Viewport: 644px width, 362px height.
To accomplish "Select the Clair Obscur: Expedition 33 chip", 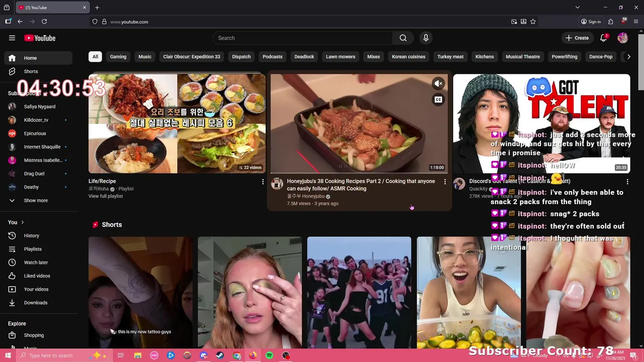I will point(192,57).
